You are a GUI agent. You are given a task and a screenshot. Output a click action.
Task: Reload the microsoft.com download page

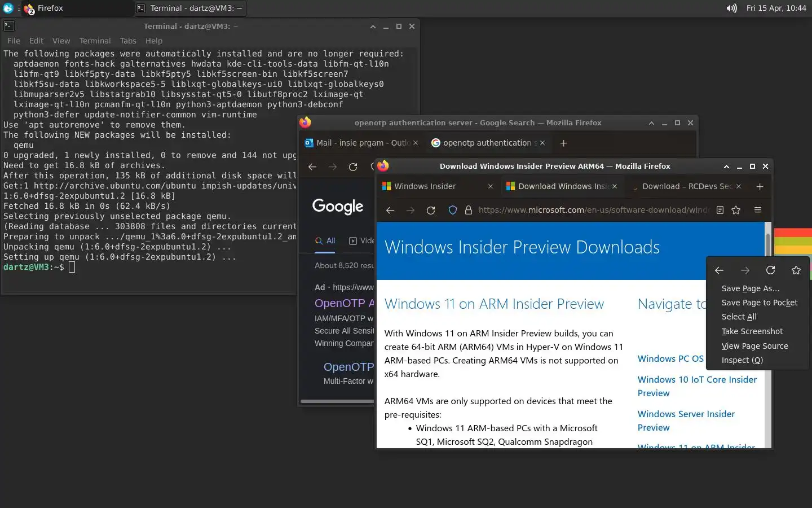point(431,210)
